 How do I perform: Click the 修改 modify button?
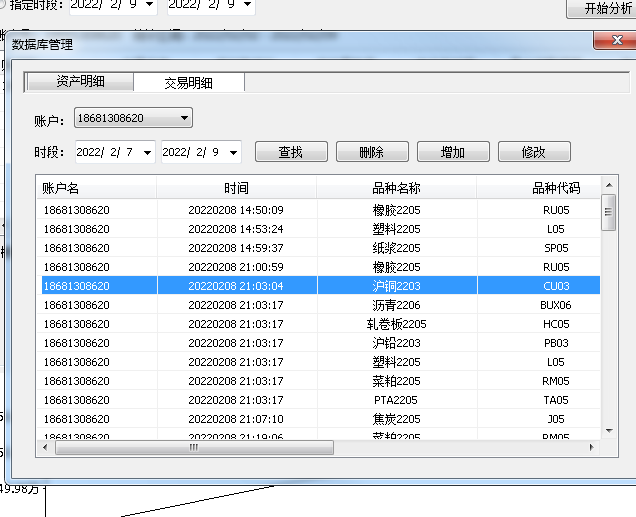[534, 152]
